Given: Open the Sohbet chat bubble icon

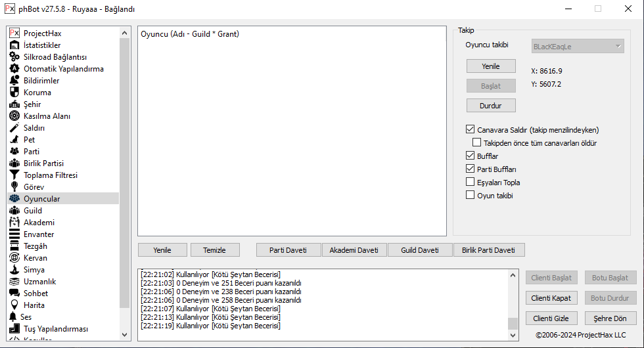Looking at the screenshot, I should coord(14,294).
